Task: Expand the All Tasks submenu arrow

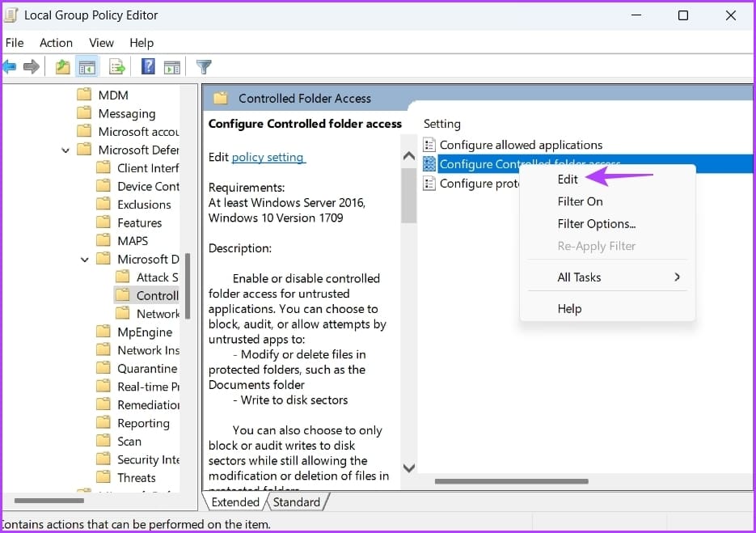Action: (x=677, y=277)
